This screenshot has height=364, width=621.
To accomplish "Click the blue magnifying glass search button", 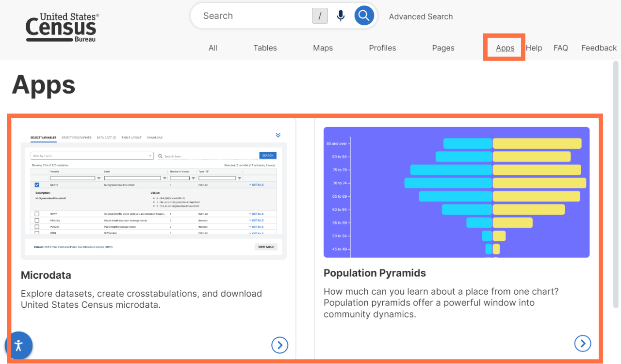I will [364, 16].
